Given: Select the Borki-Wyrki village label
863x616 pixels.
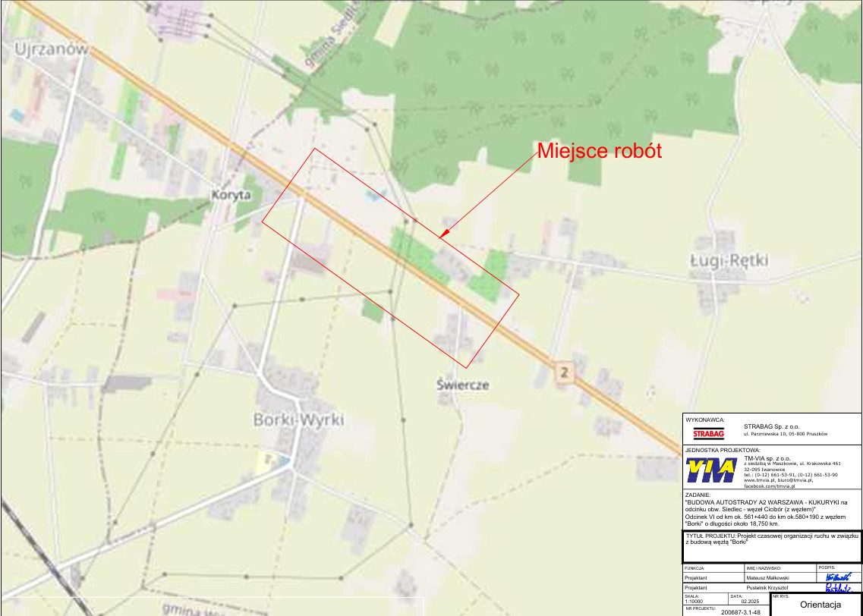Looking at the screenshot, I should pos(298,420).
